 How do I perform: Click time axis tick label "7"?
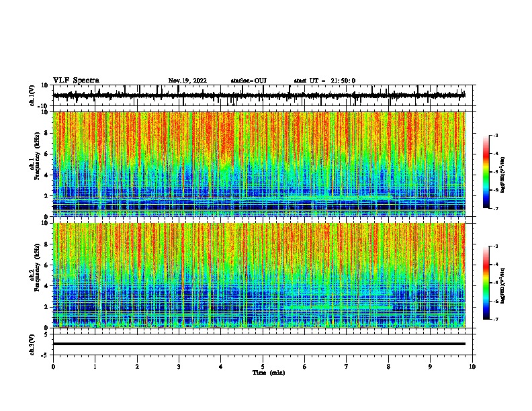347,367
